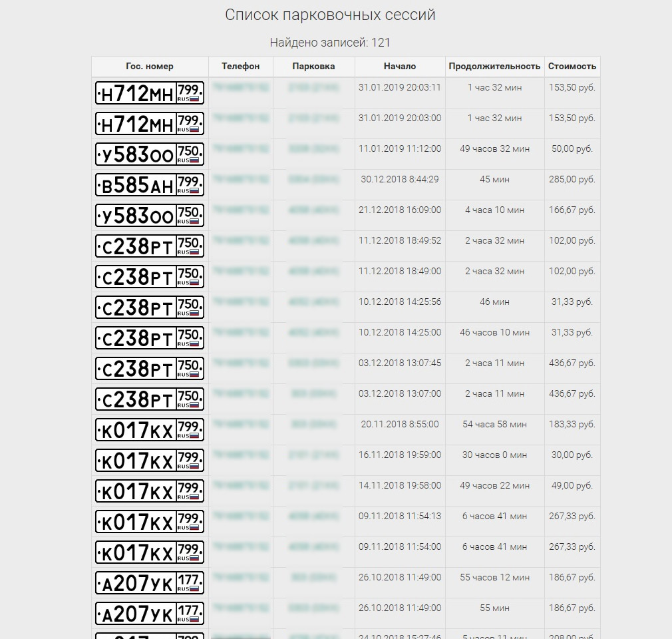Click the С238РТ plate in the 46 мин row
The height and width of the screenshot is (639, 672).
pyautogui.click(x=150, y=307)
